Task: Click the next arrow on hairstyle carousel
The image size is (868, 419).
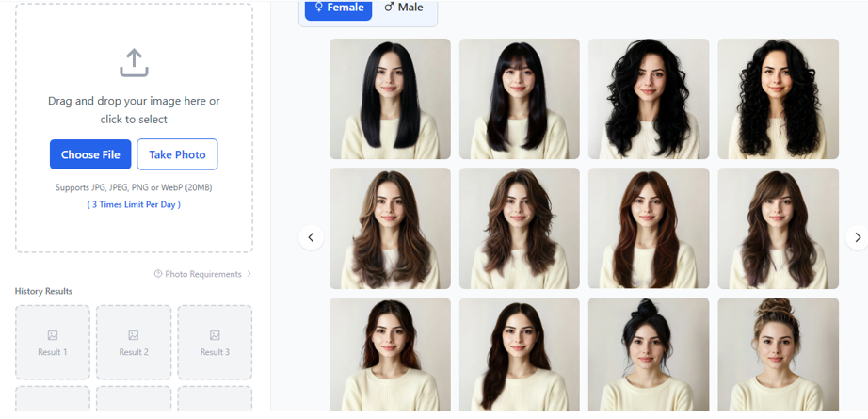Action: [856, 237]
